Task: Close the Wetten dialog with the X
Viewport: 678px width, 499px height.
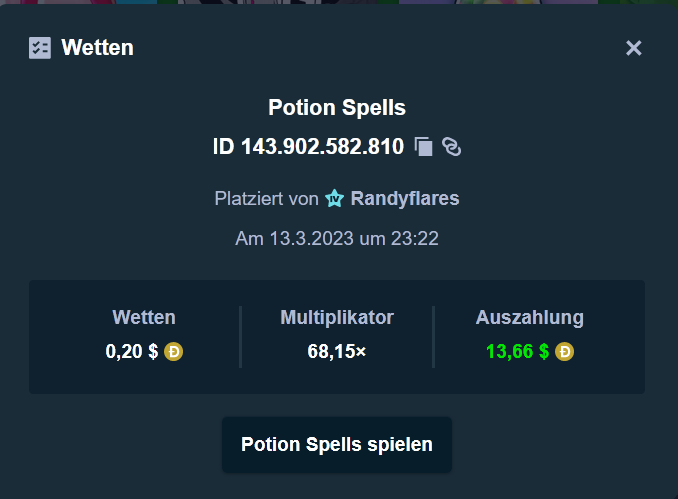Action: [633, 48]
